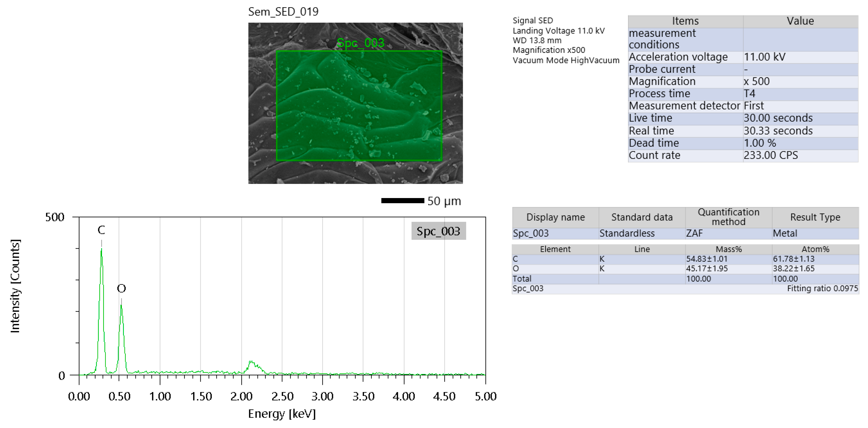Click the green analysis region rectangle

359,105
